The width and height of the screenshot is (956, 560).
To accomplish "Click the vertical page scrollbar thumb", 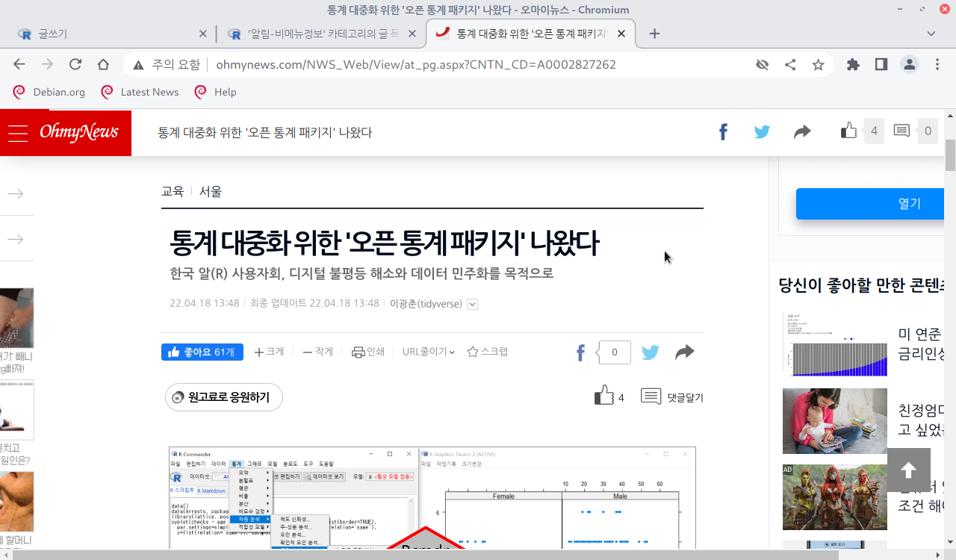I will [x=951, y=155].
